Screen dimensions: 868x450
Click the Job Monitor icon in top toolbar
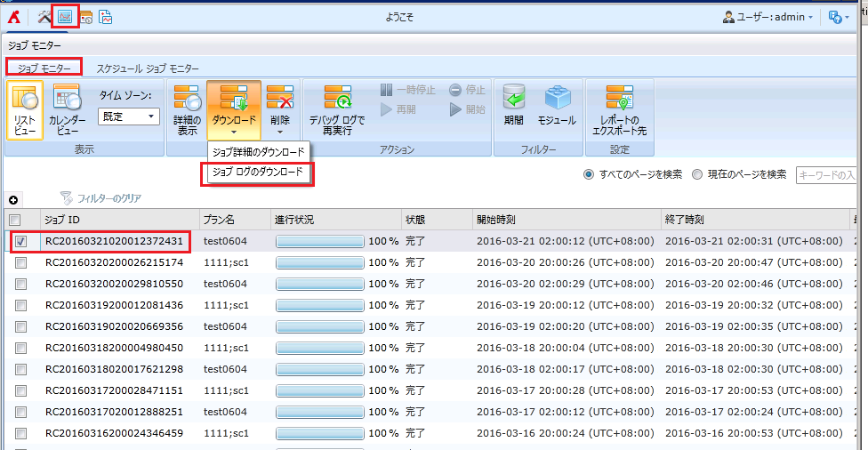pos(65,16)
